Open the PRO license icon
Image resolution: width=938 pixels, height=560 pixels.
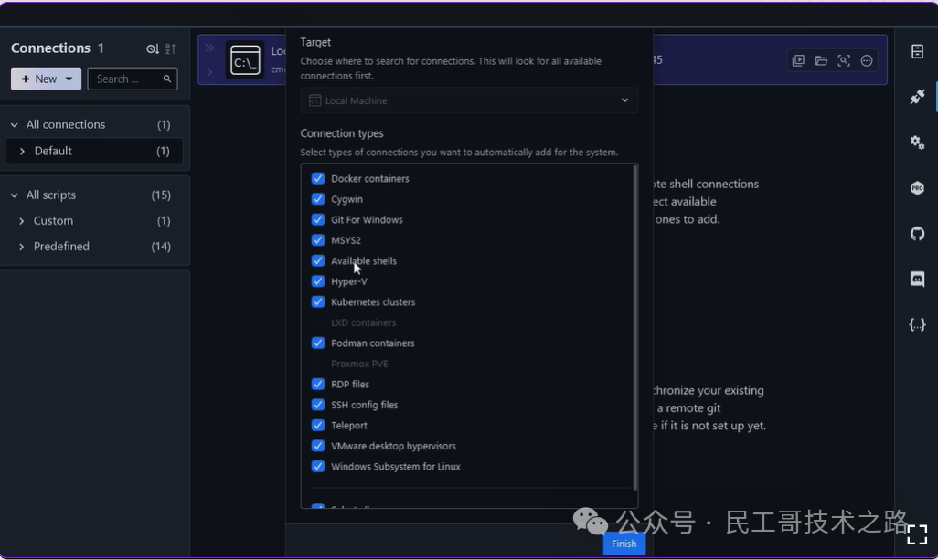tap(917, 188)
